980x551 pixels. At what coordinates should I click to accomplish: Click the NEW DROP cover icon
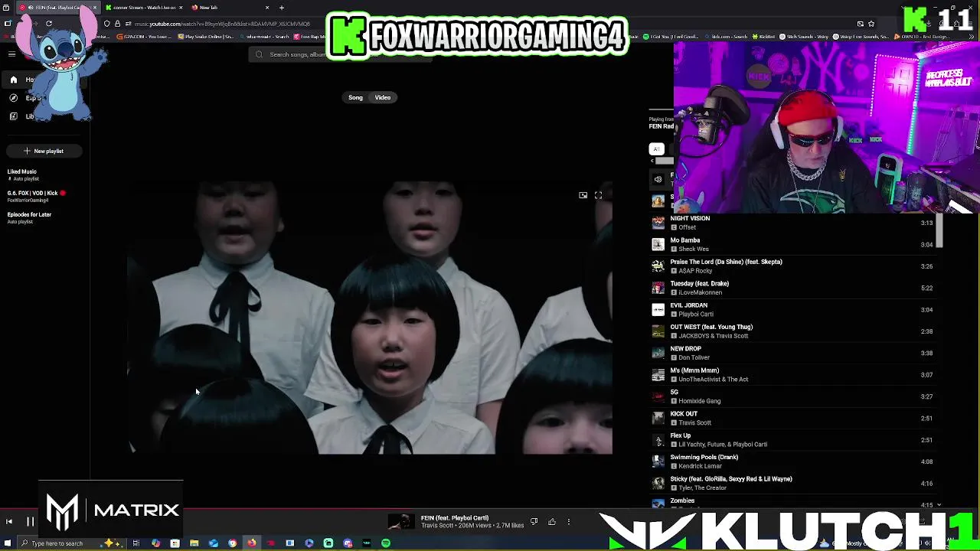pyautogui.click(x=658, y=353)
